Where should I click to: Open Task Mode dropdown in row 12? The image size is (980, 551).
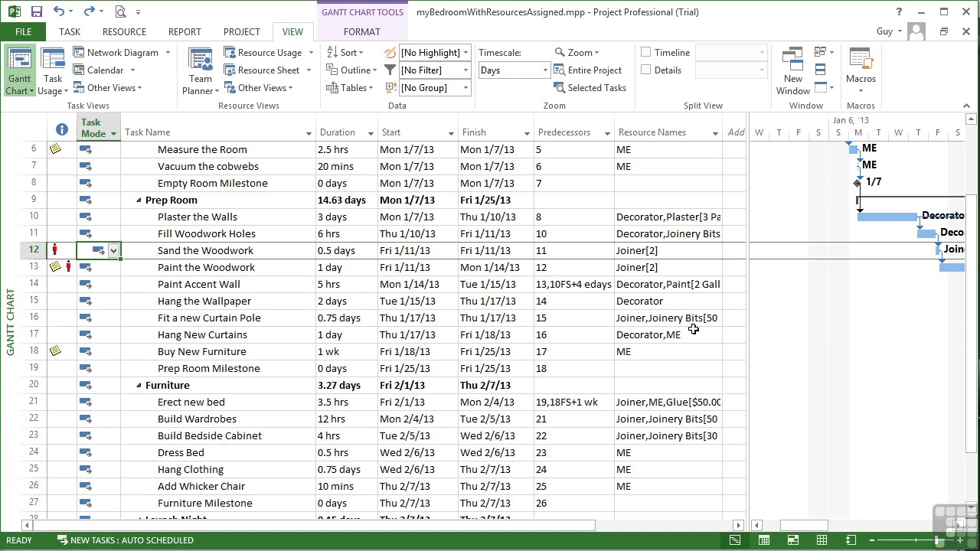(113, 250)
